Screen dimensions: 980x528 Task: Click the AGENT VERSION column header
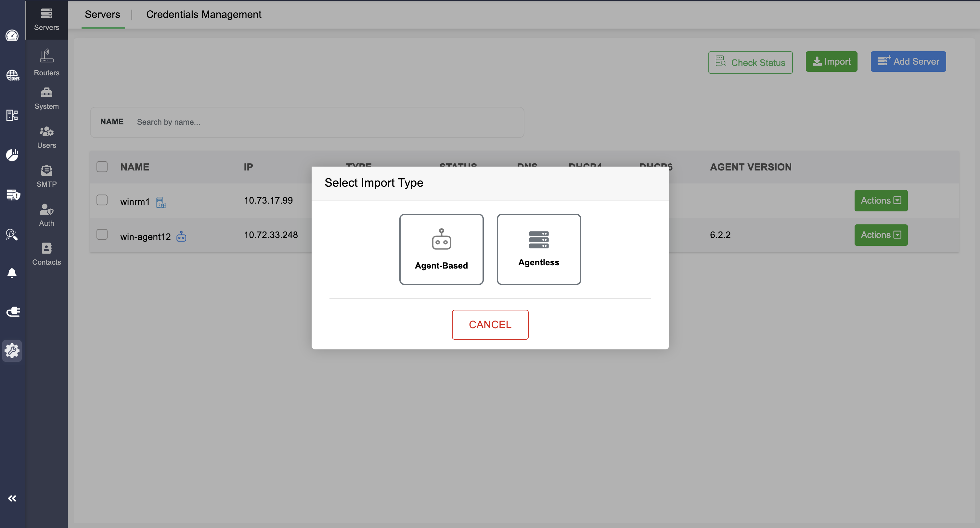pyautogui.click(x=751, y=167)
